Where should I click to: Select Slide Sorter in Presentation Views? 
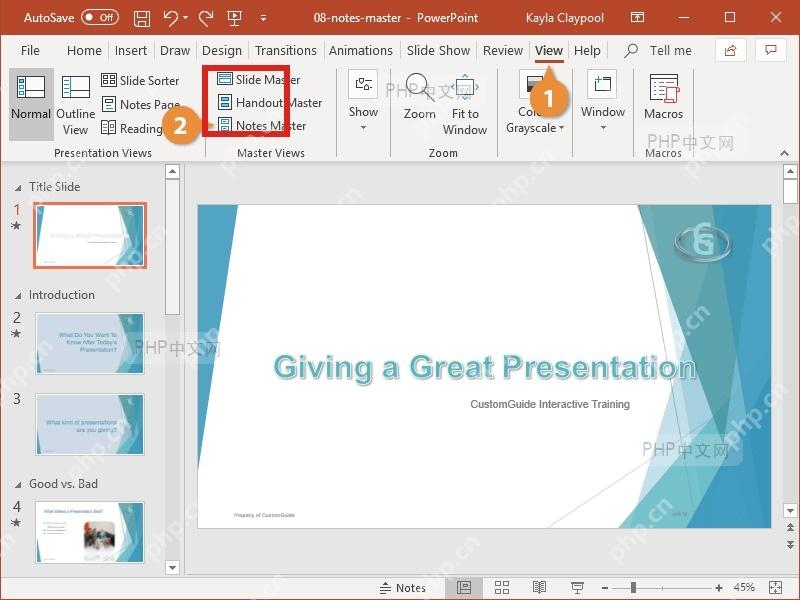pyautogui.click(x=140, y=80)
